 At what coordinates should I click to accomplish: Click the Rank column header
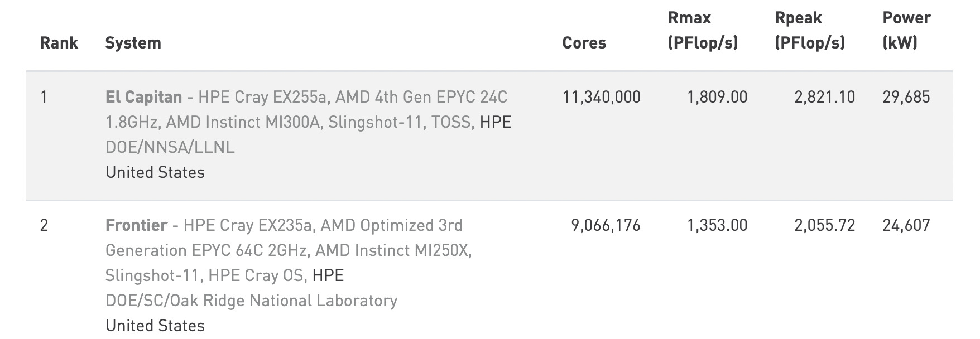59,43
